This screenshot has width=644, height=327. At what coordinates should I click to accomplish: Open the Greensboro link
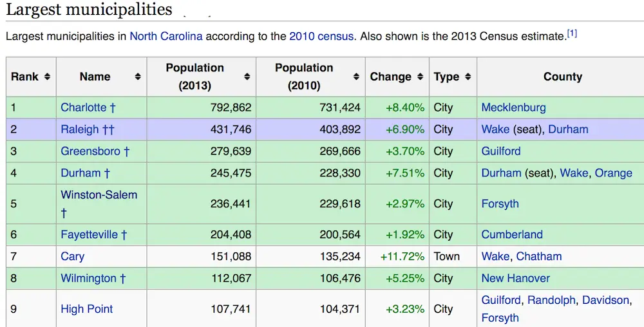90,151
